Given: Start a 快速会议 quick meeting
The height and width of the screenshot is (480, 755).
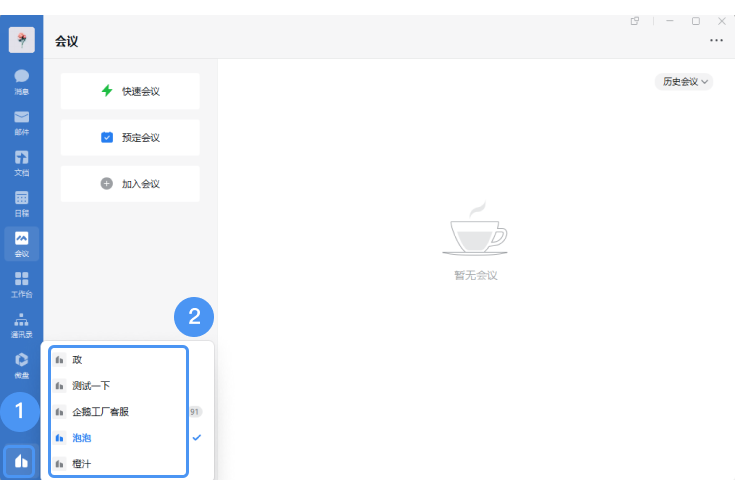Looking at the screenshot, I should pos(130,91).
